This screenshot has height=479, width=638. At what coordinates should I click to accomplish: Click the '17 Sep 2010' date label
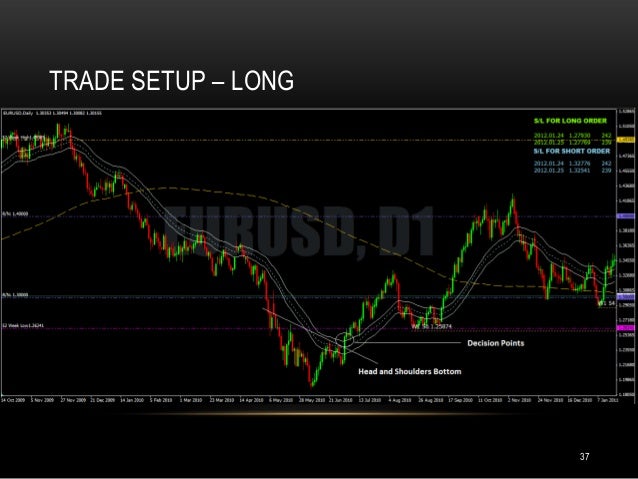coord(460,400)
